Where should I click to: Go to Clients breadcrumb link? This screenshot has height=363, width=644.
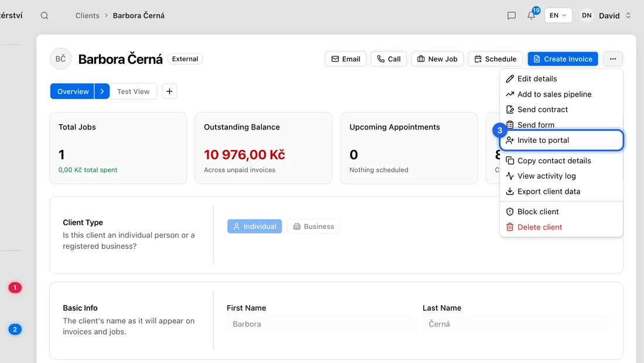tap(87, 16)
